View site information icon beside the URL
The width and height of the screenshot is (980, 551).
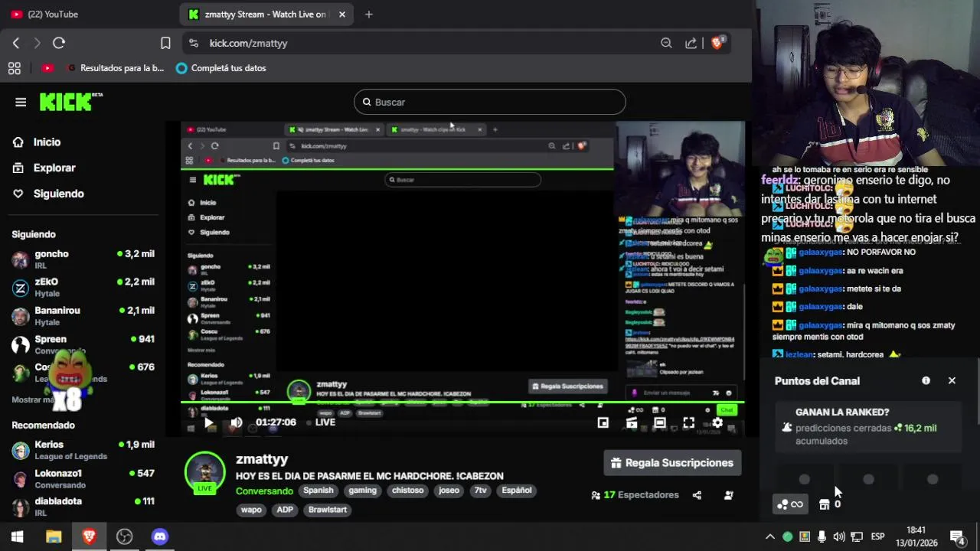pyautogui.click(x=193, y=43)
